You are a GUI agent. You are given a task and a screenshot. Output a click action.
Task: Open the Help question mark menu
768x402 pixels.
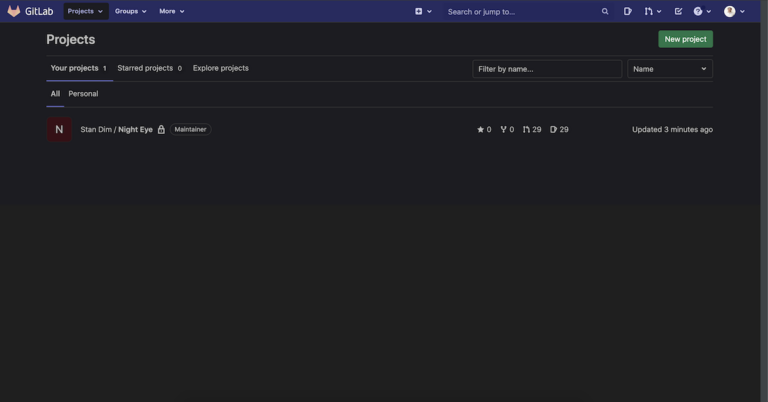(702, 11)
